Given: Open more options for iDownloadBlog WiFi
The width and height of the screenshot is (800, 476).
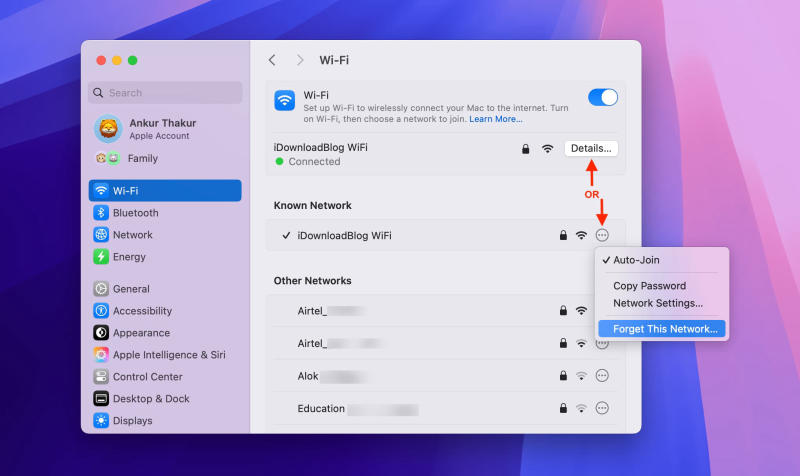Looking at the screenshot, I should 602,235.
